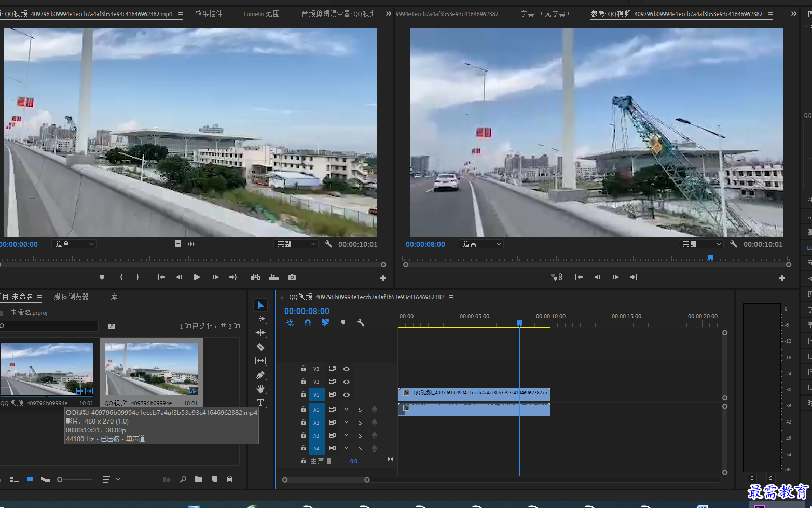The height and width of the screenshot is (508, 812).
Task: Switch to 效果控件 tab
Action: pos(209,13)
